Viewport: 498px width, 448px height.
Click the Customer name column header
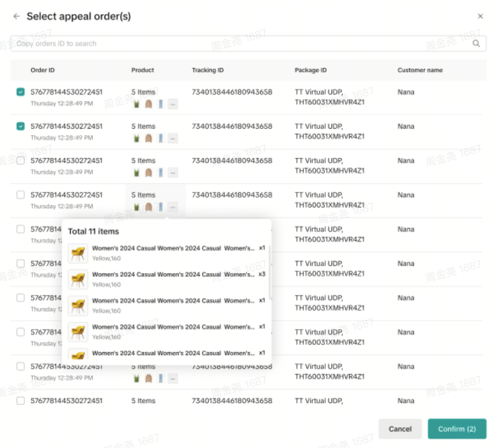click(x=420, y=70)
